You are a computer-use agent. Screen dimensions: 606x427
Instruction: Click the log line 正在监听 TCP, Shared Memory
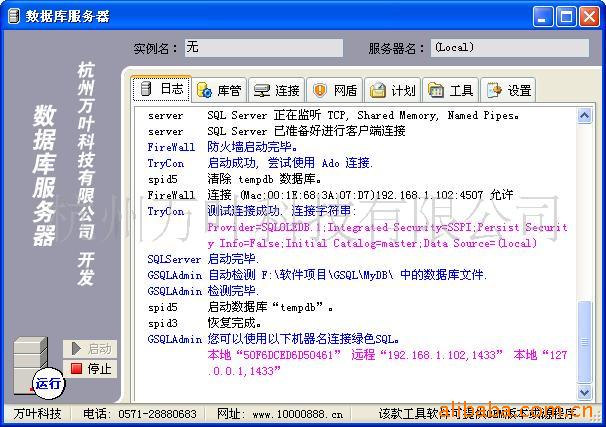334,115
